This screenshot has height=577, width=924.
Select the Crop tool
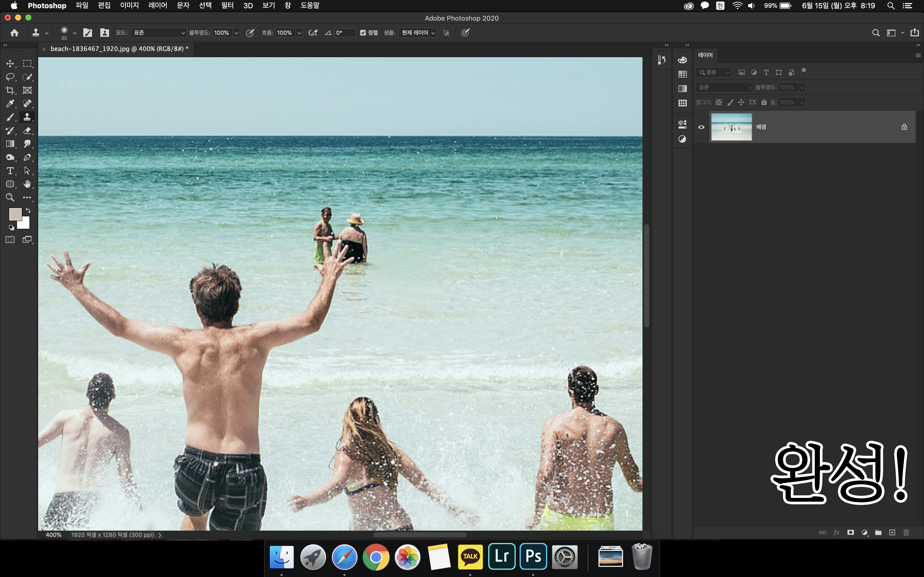(x=10, y=90)
